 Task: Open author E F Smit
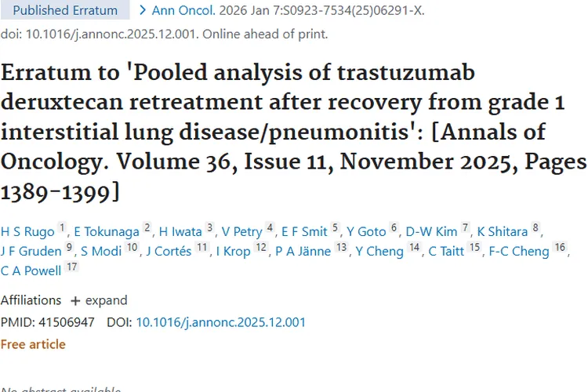point(303,231)
